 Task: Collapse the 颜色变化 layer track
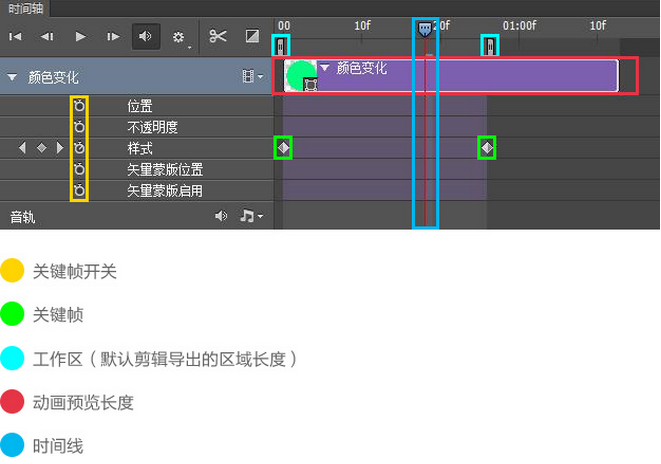point(12,78)
